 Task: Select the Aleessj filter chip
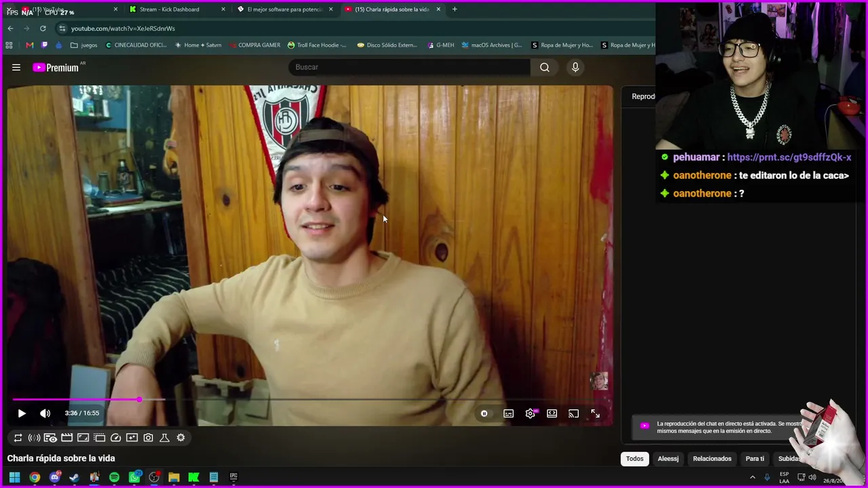pyautogui.click(x=668, y=459)
